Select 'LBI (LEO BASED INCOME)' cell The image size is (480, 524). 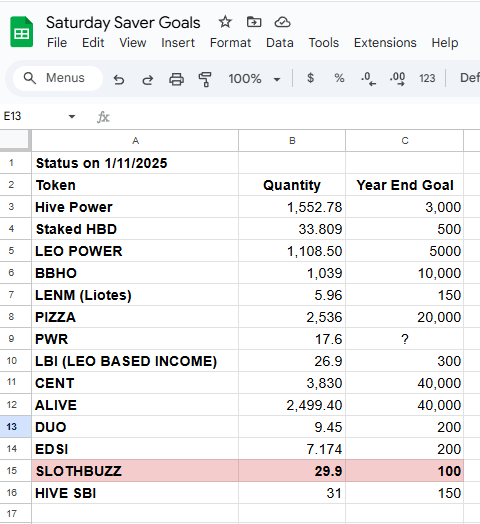(x=135, y=361)
